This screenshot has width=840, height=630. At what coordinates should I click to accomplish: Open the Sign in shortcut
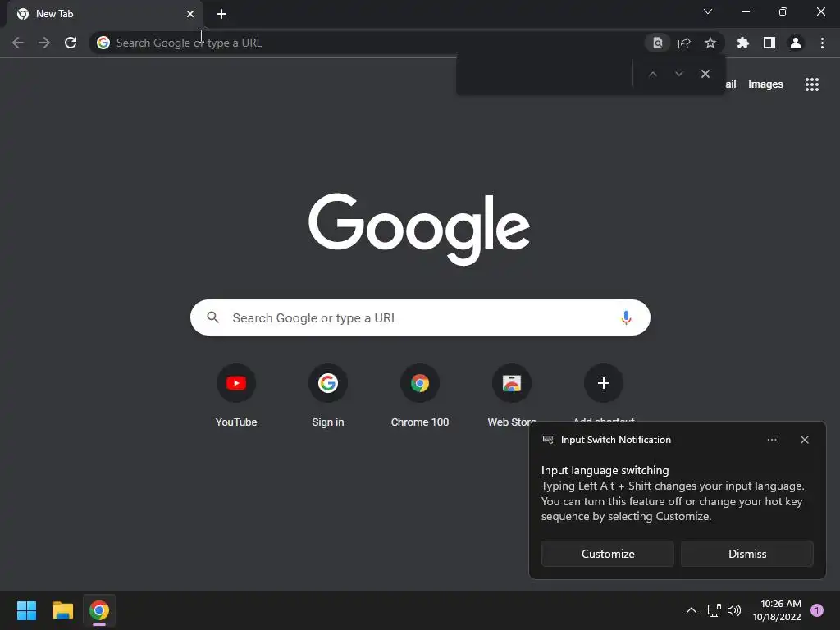[x=328, y=395]
